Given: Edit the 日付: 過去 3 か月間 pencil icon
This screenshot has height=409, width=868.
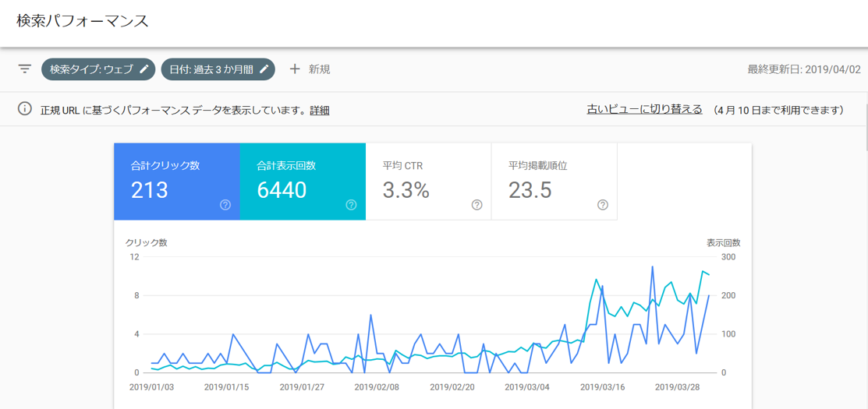Looking at the screenshot, I should pyautogui.click(x=264, y=69).
